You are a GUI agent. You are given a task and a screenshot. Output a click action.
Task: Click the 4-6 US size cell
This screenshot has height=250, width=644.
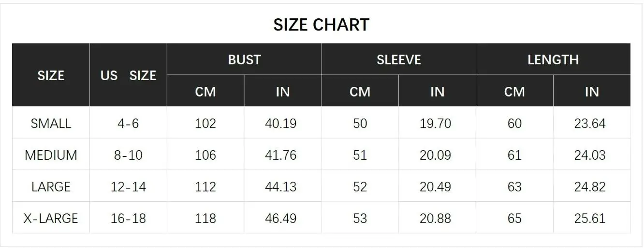click(x=128, y=124)
